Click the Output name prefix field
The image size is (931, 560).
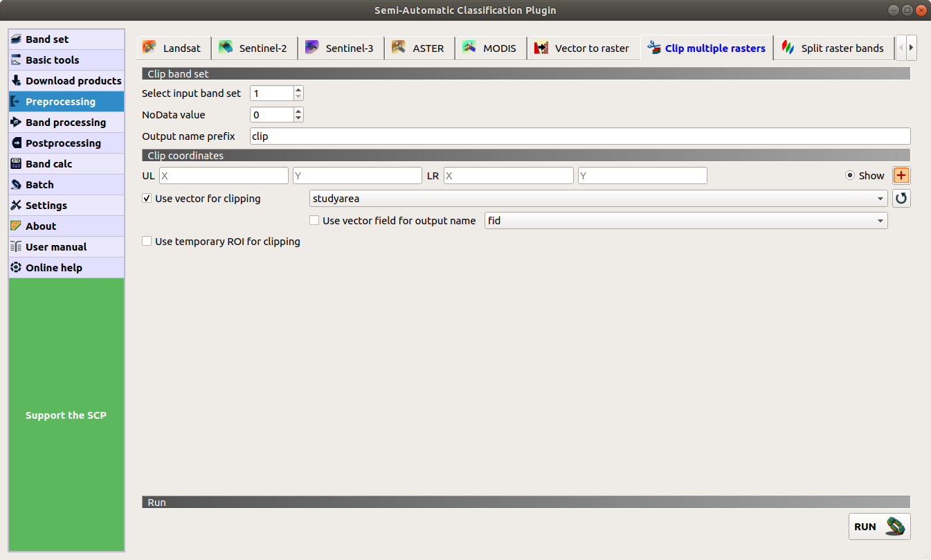(x=579, y=136)
